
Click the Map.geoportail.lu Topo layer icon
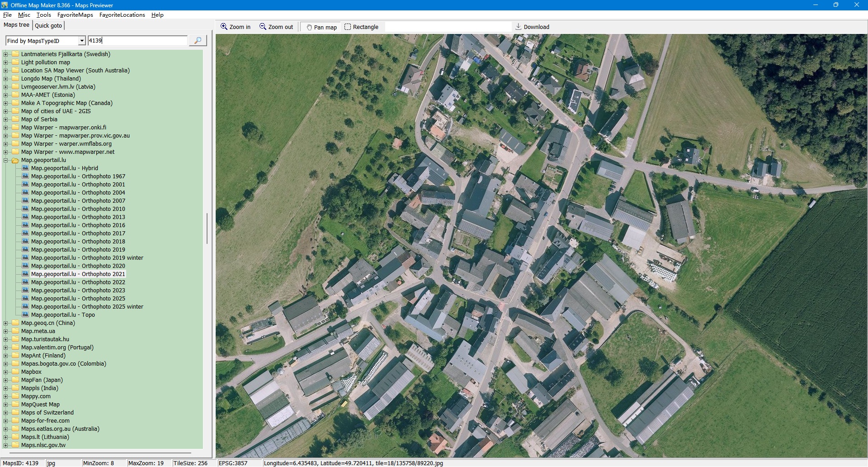coord(25,315)
